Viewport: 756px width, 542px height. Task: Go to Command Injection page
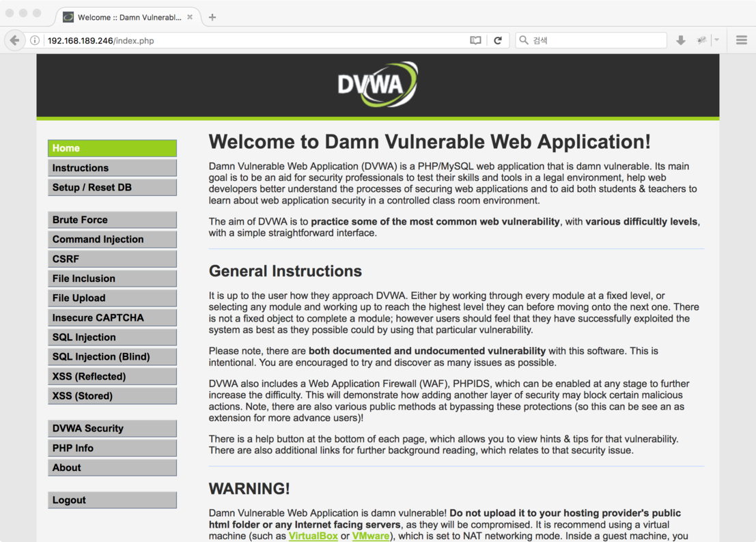pos(112,240)
